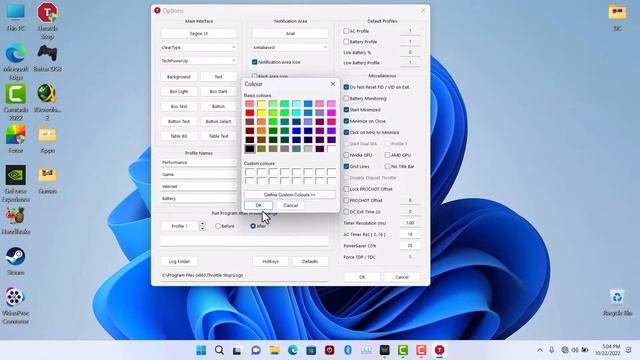Uncheck Grid Lines option
Screen dimensions: 640x360
click(x=346, y=167)
